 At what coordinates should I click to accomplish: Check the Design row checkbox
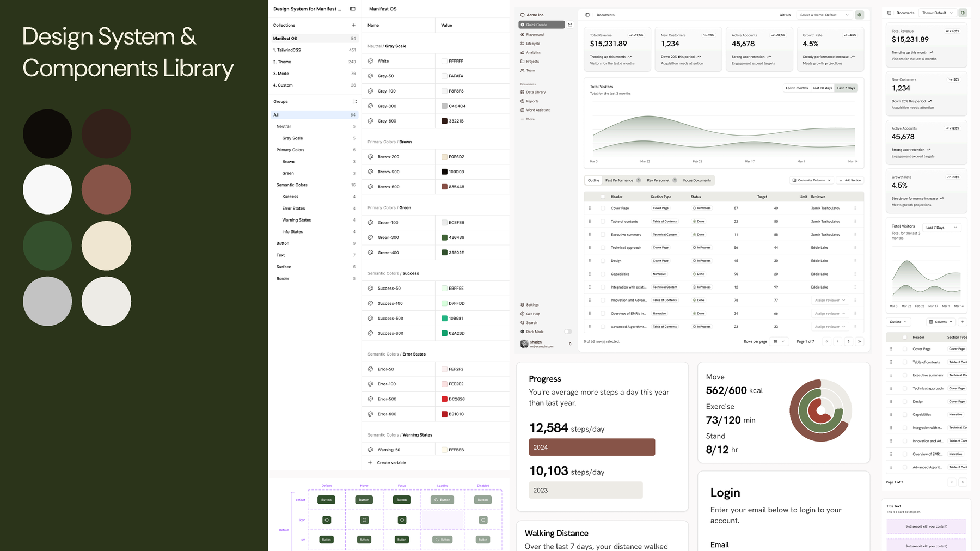[603, 261]
